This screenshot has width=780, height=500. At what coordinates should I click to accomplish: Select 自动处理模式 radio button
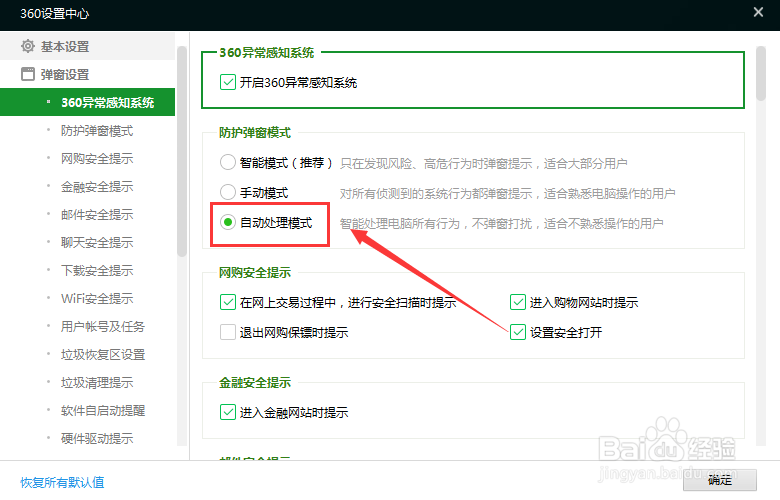(228, 222)
